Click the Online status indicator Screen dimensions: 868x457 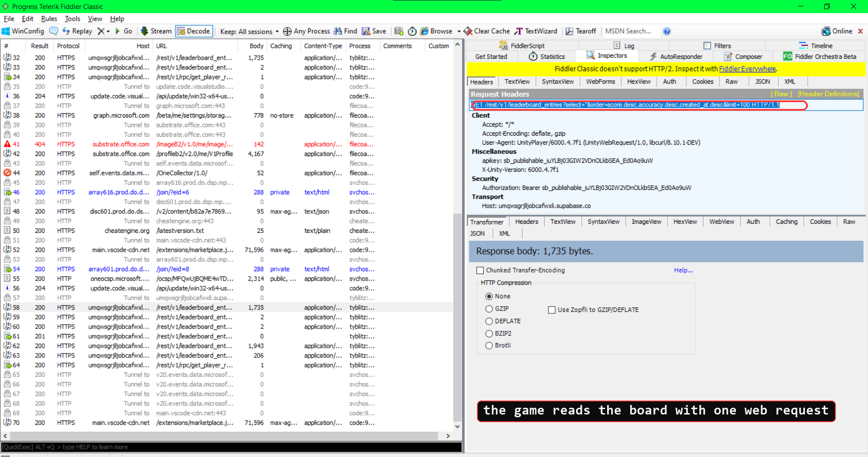(837, 31)
